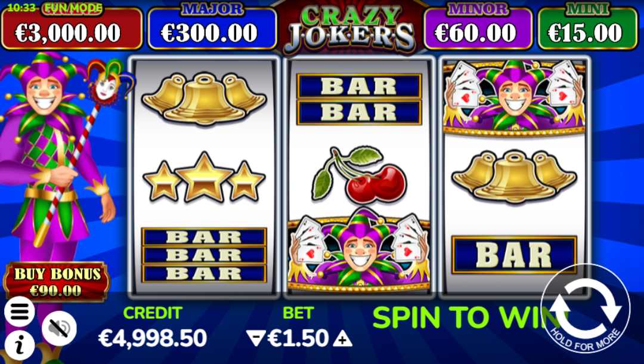This screenshot has height=364, width=644.
Task: Click the golden bells on first reel
Action: [204, 98]
